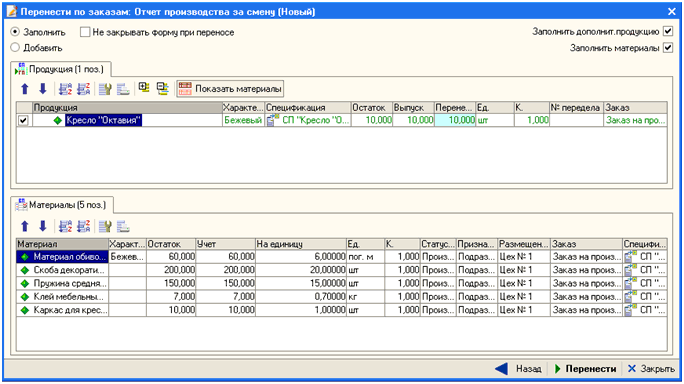This screenshot has height=384, width=684.
Task: Move product row down with blue down arrow
Action: click(42, 89)
